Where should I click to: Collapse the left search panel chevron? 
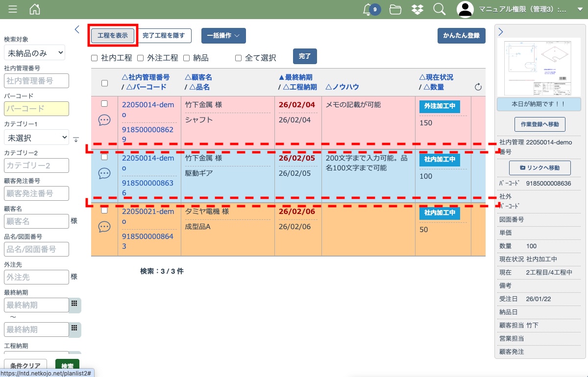pos(77,29)
